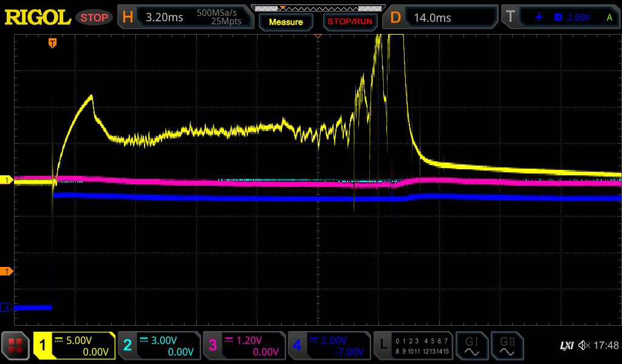622x364 pixels.
Task: Toggle channel 4 with 2.00V scale
Action: pos(329,346)
